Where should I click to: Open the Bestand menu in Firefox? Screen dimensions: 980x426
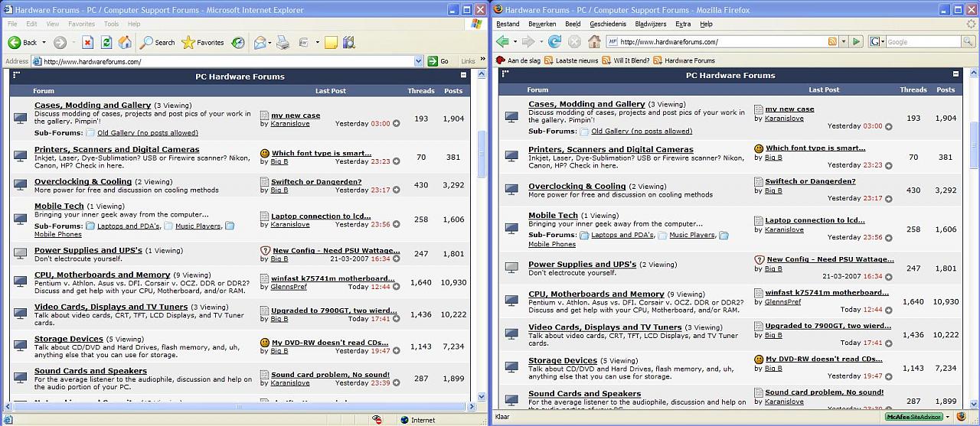pos(508,24)
